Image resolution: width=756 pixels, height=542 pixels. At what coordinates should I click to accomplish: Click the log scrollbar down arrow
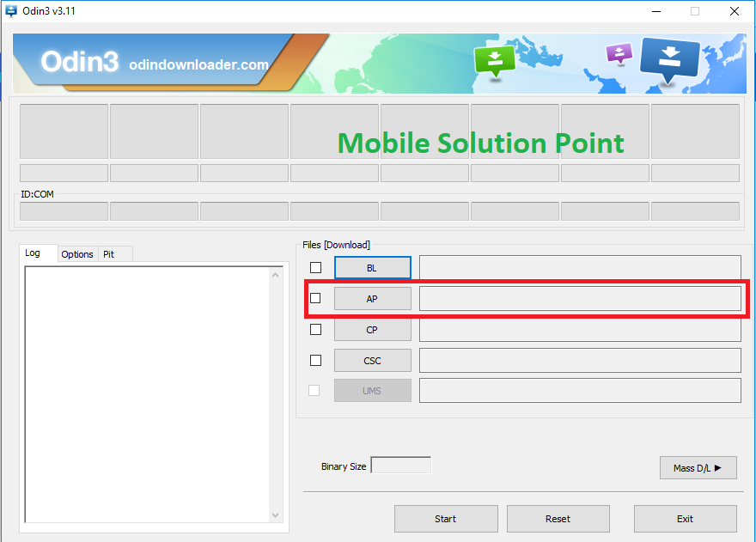(275, 515)
